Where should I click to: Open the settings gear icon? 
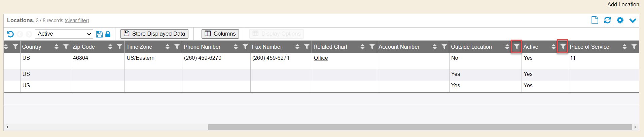pos(620,20)
